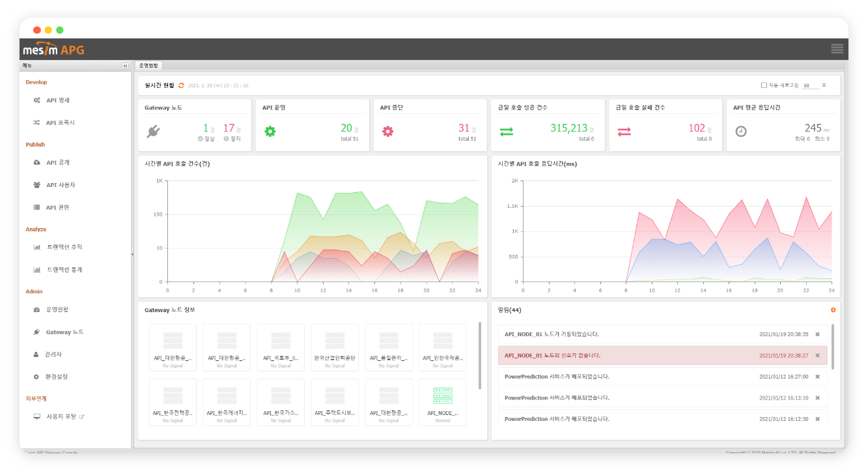The image size is (868, 475).
Task: Dismiss the red API_NODE_01 no-signal alert
Action: click(x=817, y=356)
